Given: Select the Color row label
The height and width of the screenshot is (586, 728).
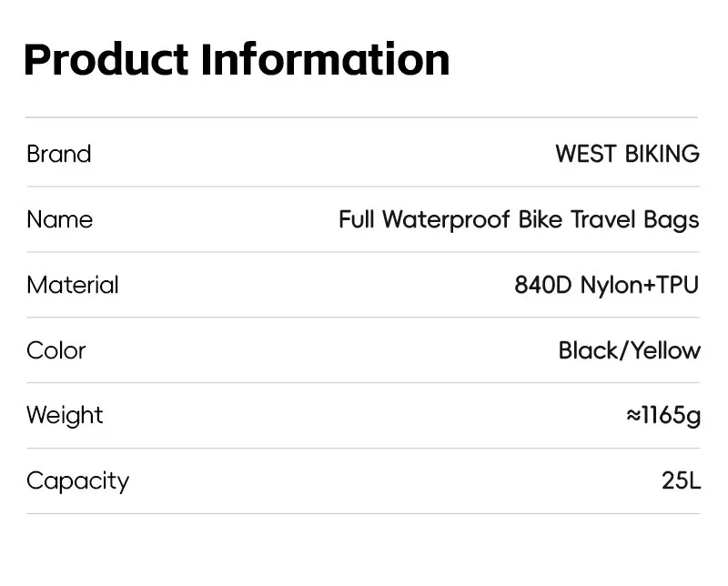Looking at the screenshot, I should (x=56, y=350).
